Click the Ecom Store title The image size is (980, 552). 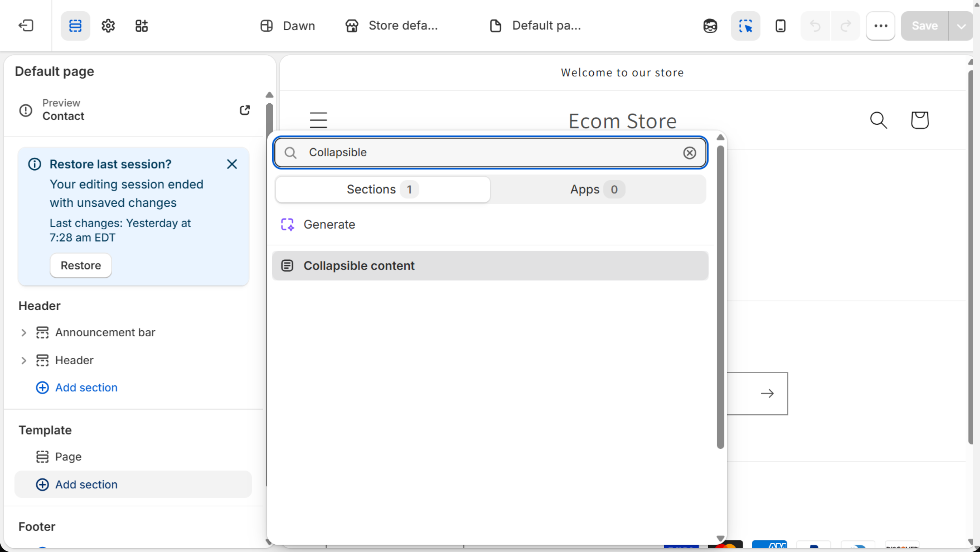(622, 121)
